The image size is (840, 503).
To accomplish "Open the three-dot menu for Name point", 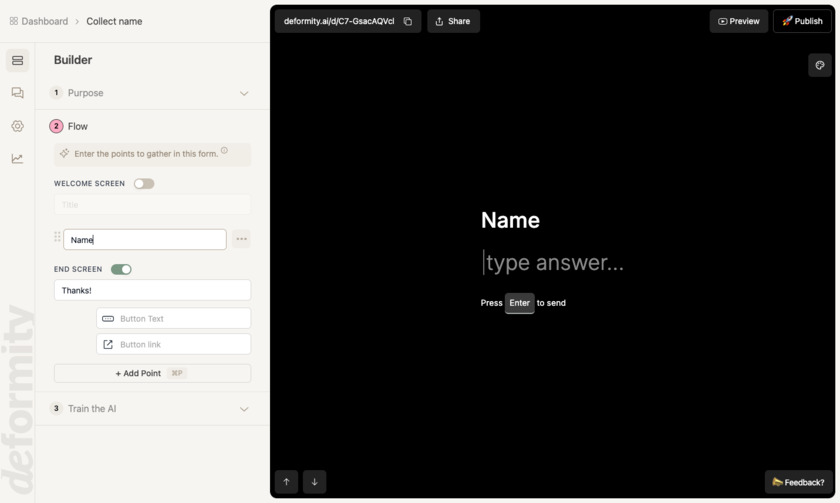I will (242, 239).
